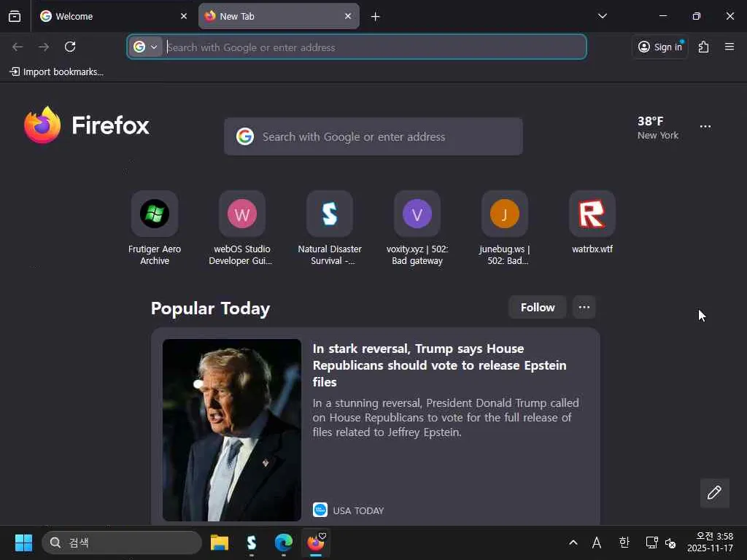747x560 pixels.
Task: Open Popular Today section options menu
Action: click(x=584, y=308)
